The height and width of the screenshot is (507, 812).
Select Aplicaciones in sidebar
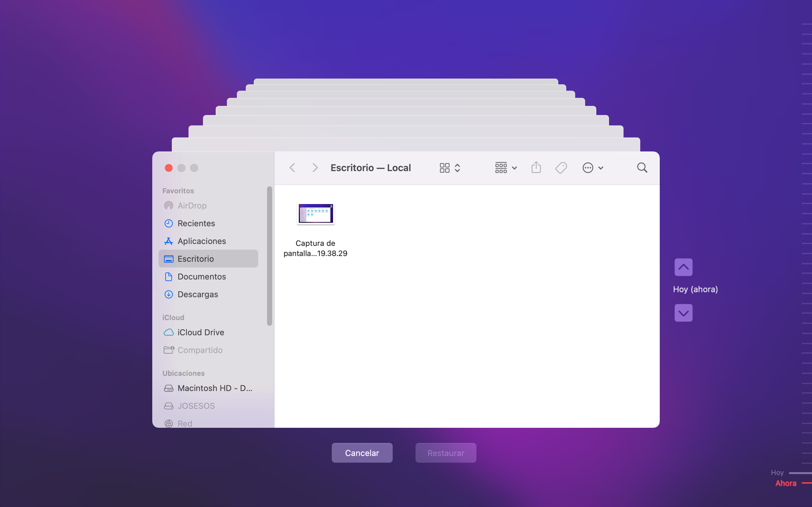(x=201, y=241)
